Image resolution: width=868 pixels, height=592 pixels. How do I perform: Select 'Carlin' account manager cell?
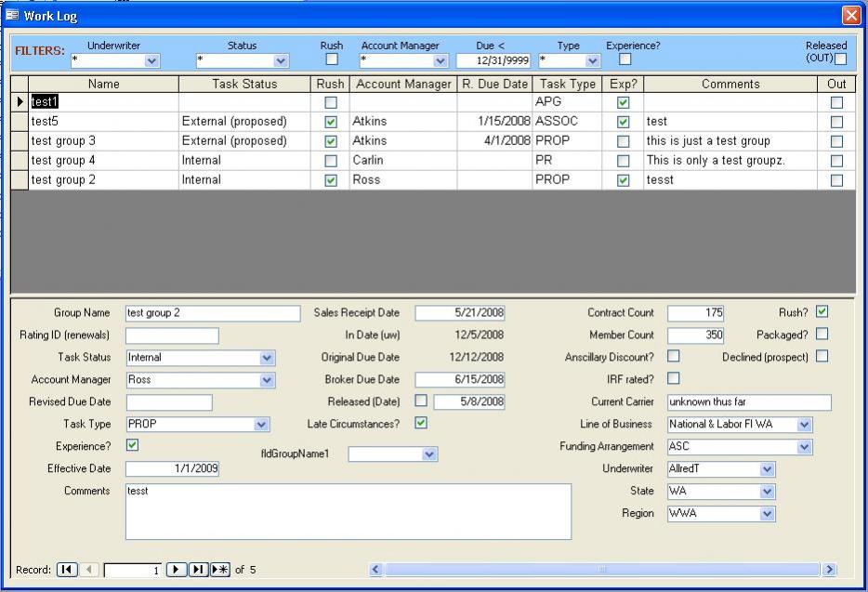[403, 160]
